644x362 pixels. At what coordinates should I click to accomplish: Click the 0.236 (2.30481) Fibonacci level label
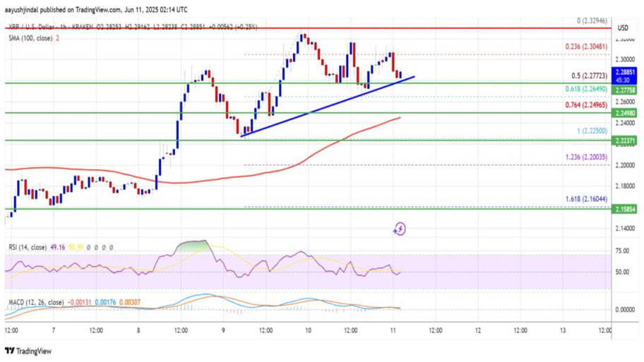click(x=585, y=48)
